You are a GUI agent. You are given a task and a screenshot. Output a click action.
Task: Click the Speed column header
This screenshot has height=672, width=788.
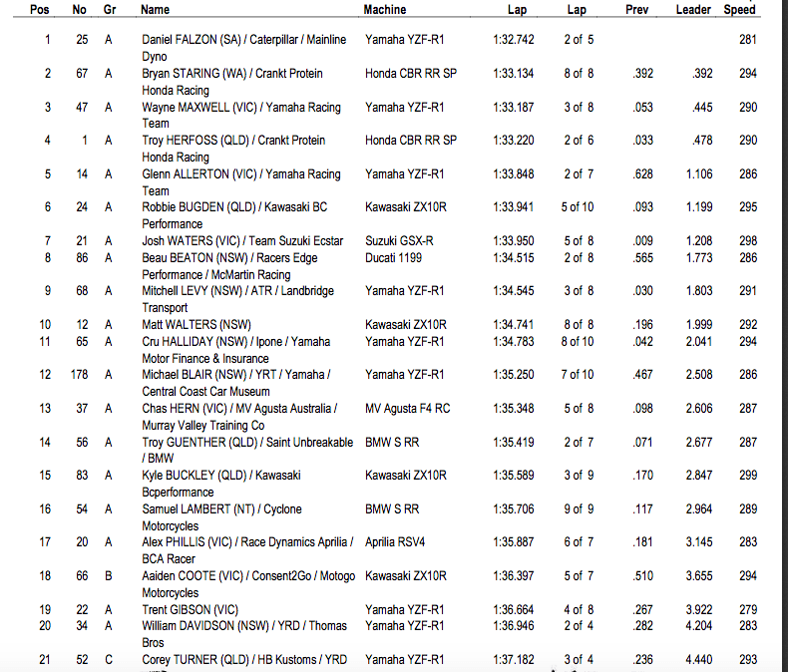click(739, 10)
